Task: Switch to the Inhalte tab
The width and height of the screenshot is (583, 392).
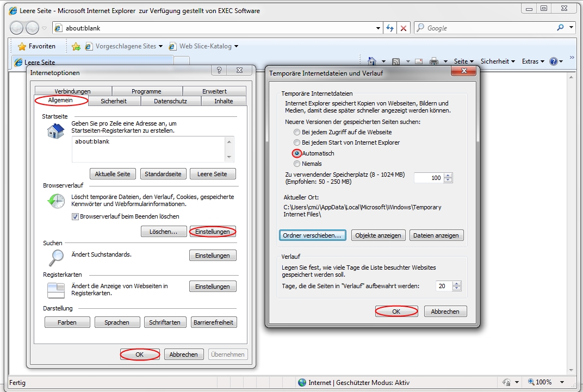Action: [224, 101]
